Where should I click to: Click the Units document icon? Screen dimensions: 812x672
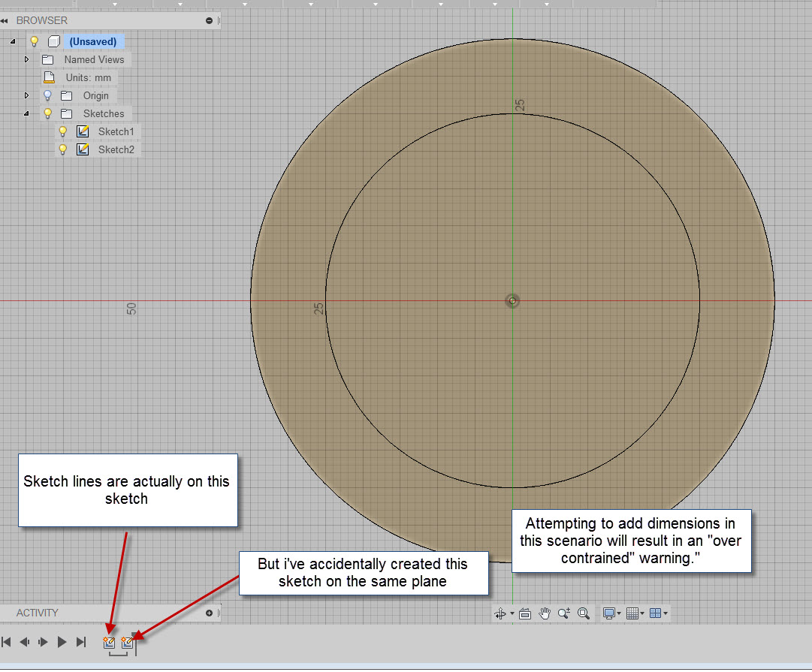[x=49, y=77]
